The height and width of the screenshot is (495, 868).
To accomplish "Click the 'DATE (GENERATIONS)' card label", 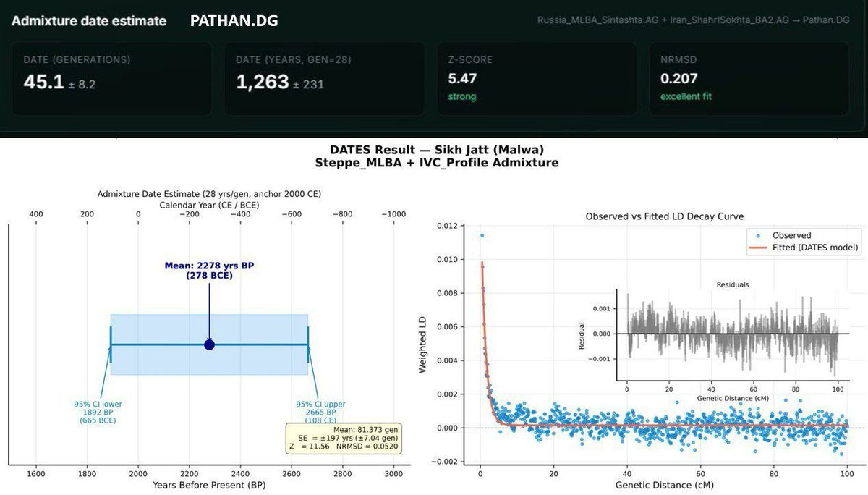I will tap(77, 59).
